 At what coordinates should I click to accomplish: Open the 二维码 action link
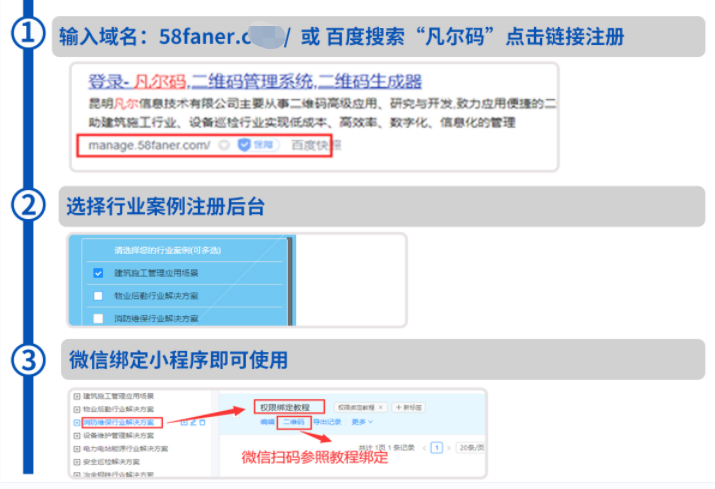click(294, 422)
